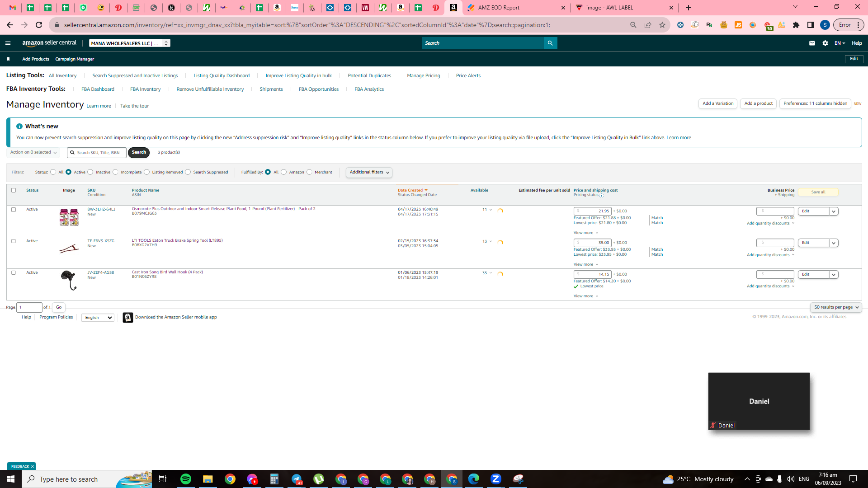Click the Windows Start button
The image size is (868, 488).
tap(11, 479)
